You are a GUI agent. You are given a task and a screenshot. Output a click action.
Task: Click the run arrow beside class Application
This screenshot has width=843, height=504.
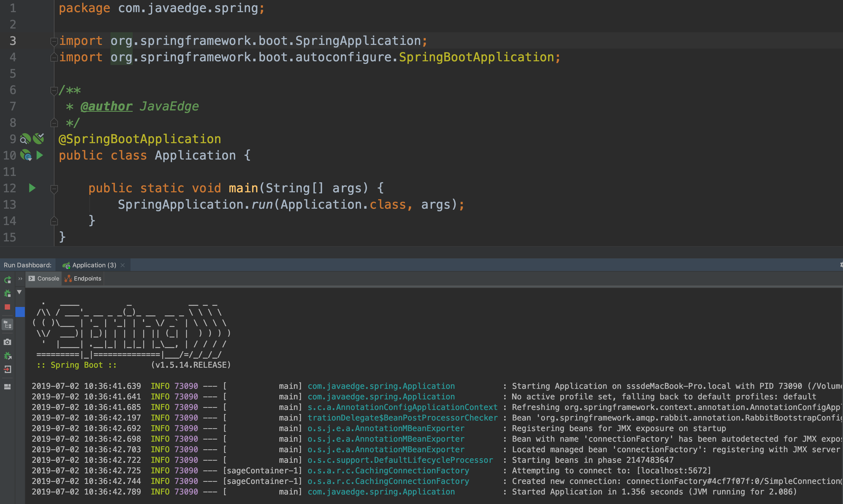(40, 155)
